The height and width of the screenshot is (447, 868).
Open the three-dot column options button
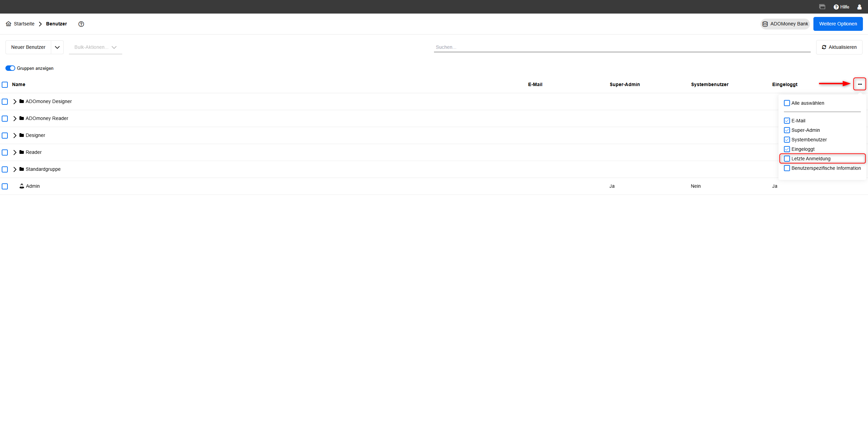860,84
